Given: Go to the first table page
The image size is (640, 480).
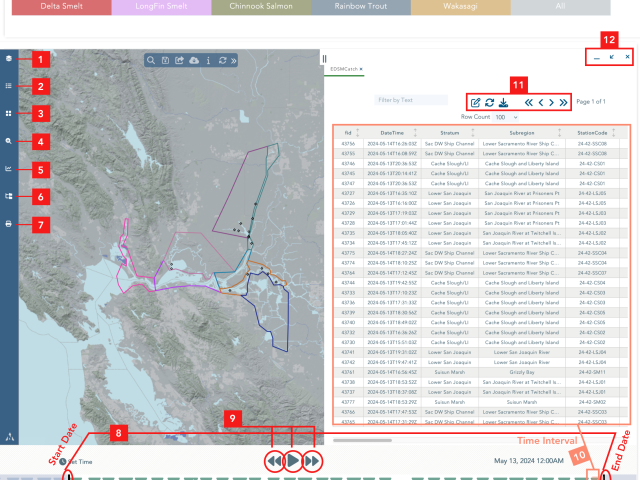Looking at the screenshot, I should click(x=529, y=102).
